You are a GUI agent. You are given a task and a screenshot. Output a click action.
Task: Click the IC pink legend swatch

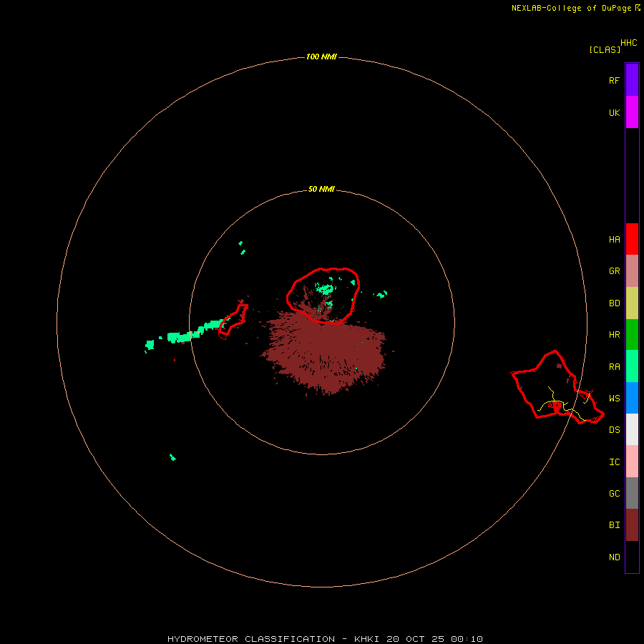click(632, 462)
